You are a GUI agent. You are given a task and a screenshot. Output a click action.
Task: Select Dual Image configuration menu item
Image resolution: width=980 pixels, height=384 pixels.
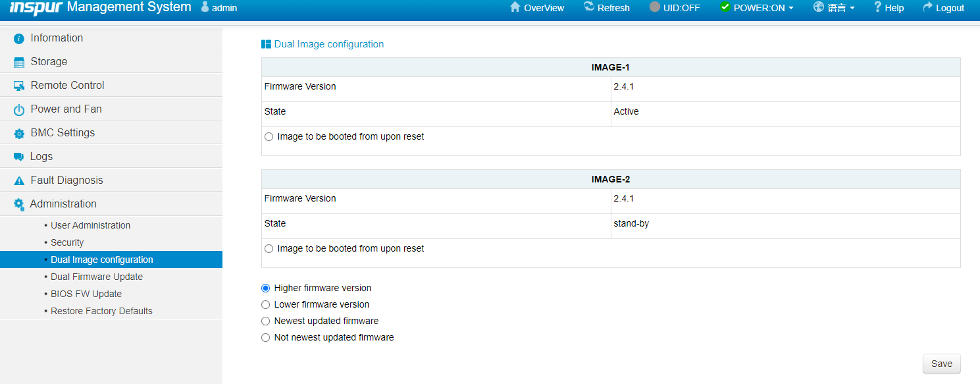[x=111, y=260]
